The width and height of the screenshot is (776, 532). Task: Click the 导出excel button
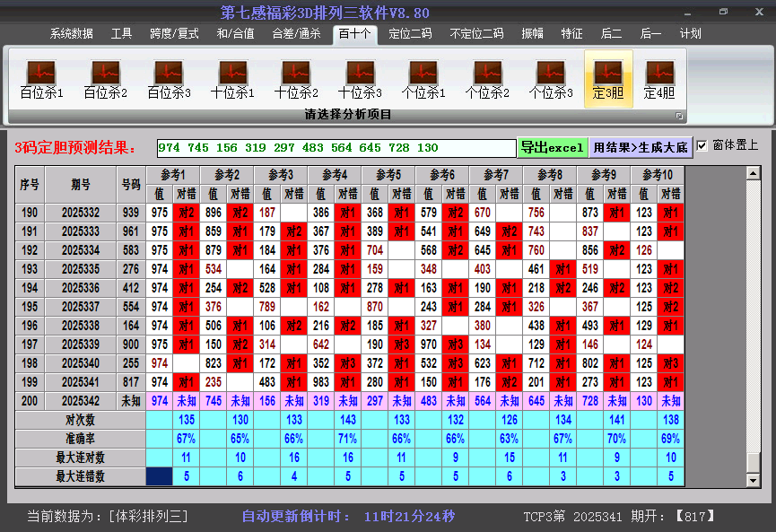(552, 147)
